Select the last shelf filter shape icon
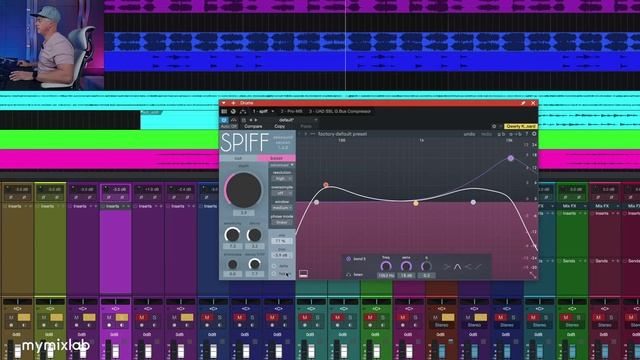This screenshot has height=360, width=640. pyautogui.click(x=479, y=267)
